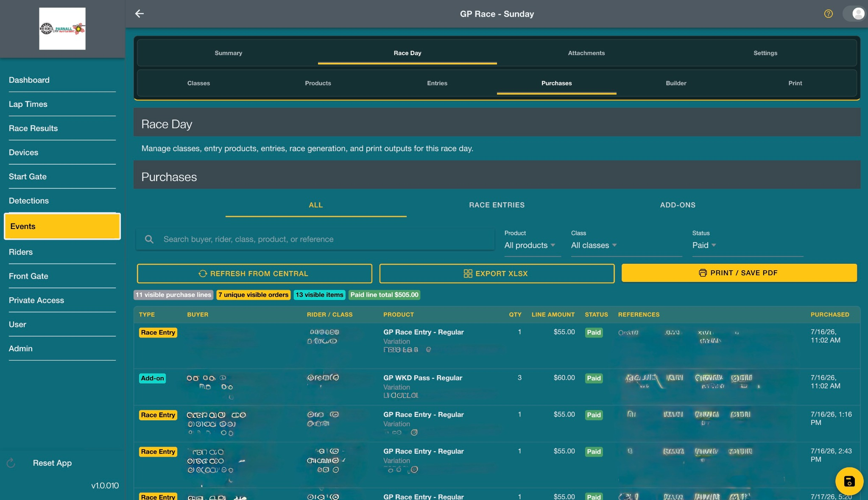Screen dimensions: 868x500
Task: Show only Race Entries purchases
Action: [x=497, y=205]
